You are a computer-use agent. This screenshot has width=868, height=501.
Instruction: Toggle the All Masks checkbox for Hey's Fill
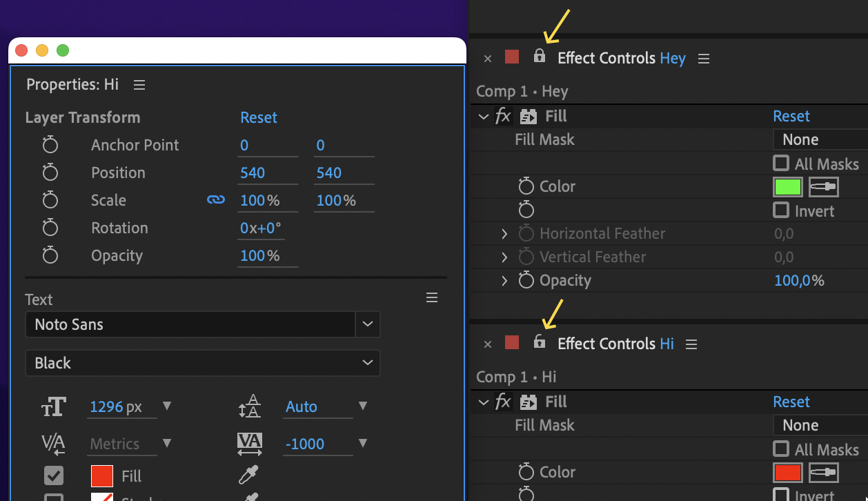pyautogui.click(x=780, y=164)
